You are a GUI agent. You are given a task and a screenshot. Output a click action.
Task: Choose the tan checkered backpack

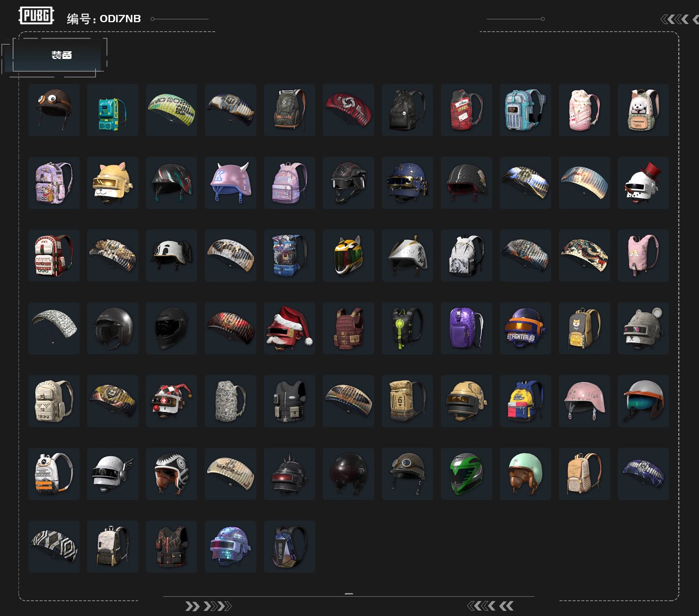584,474
